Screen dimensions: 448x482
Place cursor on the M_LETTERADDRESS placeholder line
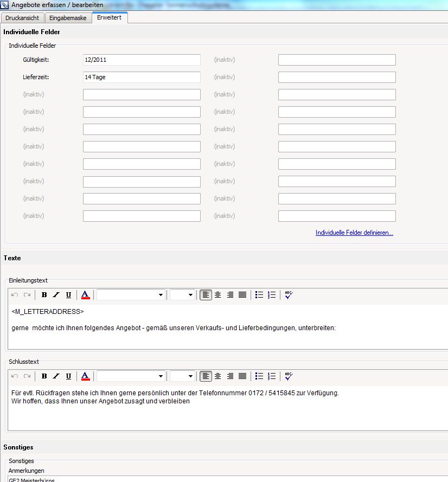coord(48,312)
